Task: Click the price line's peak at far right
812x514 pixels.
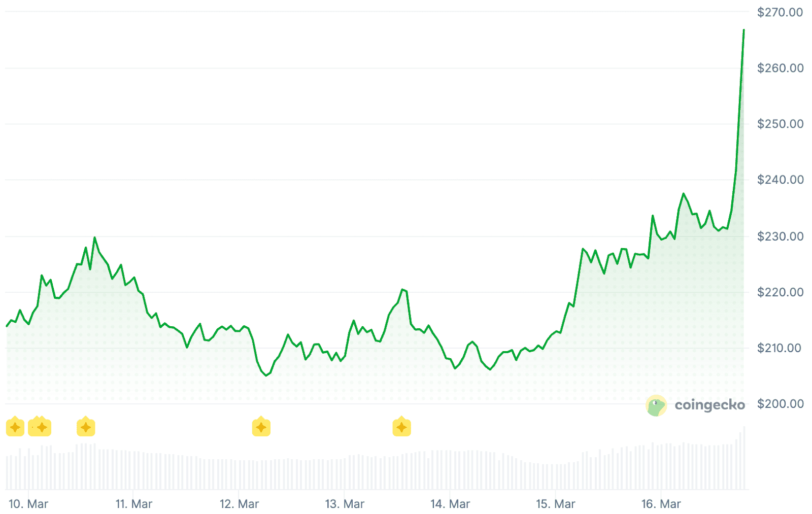Action: pos(744,30)
